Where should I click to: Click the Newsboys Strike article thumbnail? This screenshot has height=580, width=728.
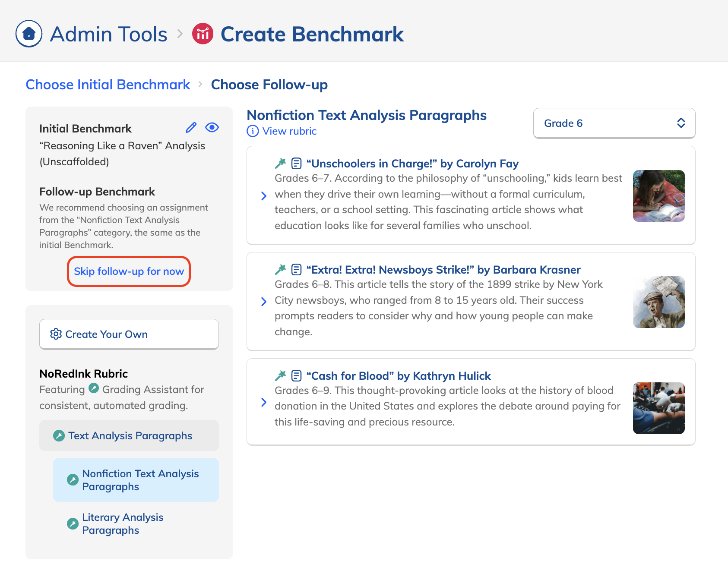point(658,302)
